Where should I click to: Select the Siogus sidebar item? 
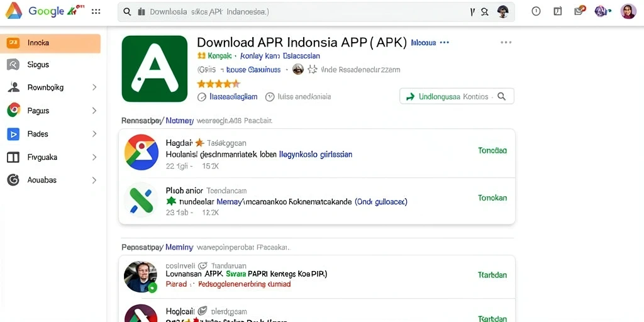tap(50, 65)
